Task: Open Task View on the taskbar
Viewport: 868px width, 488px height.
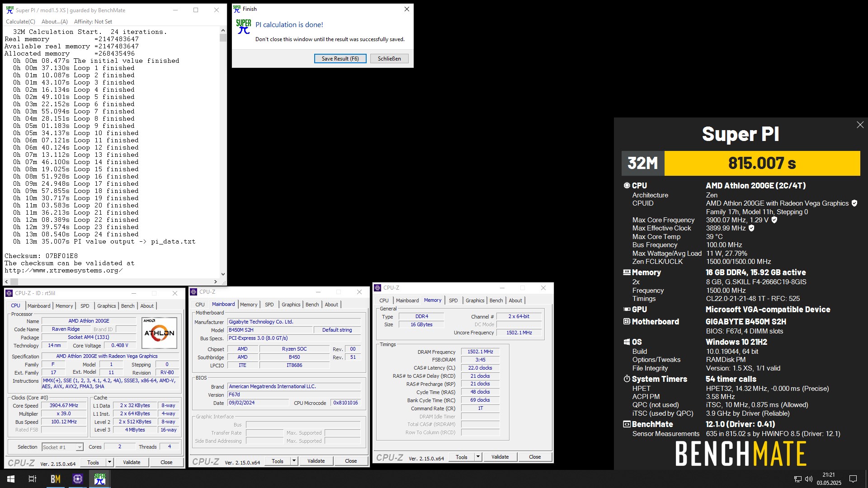Action: point(33,479)
